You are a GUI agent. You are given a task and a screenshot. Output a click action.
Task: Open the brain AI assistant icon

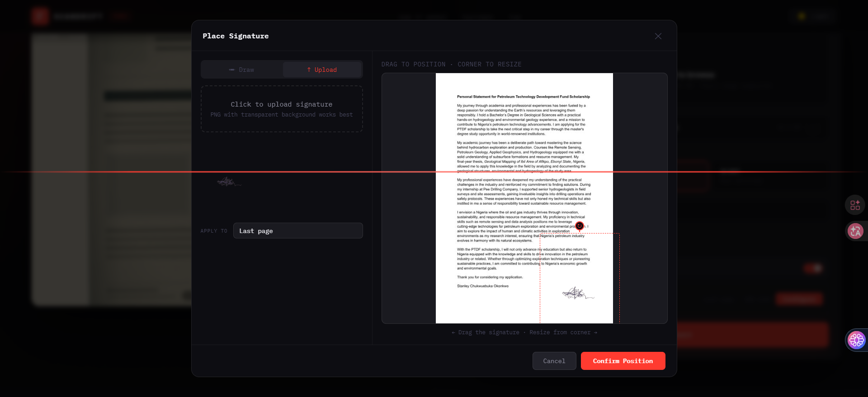[856, 340]
